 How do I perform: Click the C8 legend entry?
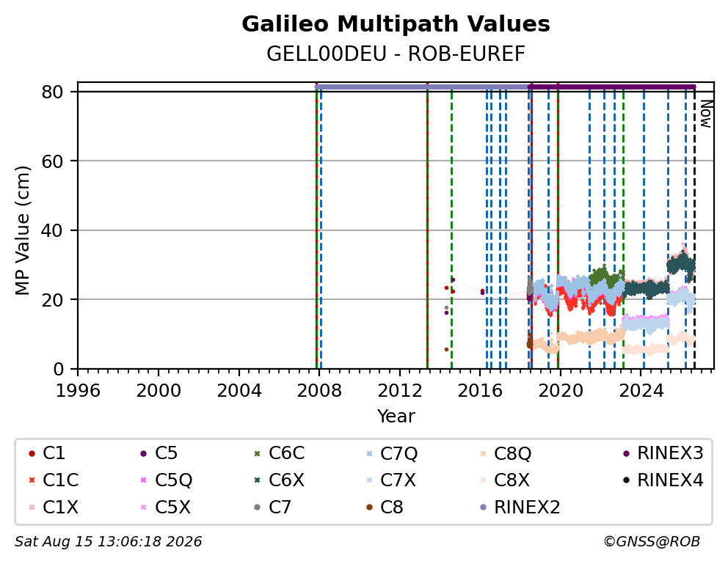(x=385, y=508)
